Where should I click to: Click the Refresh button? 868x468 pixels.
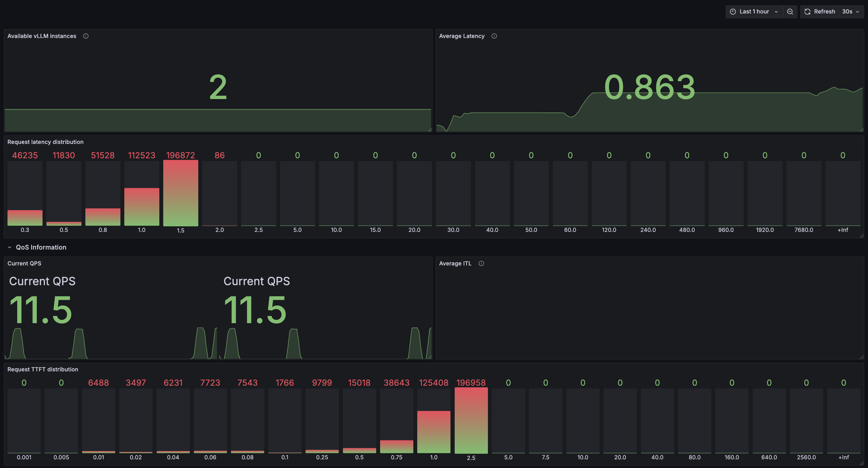(819, 11)
